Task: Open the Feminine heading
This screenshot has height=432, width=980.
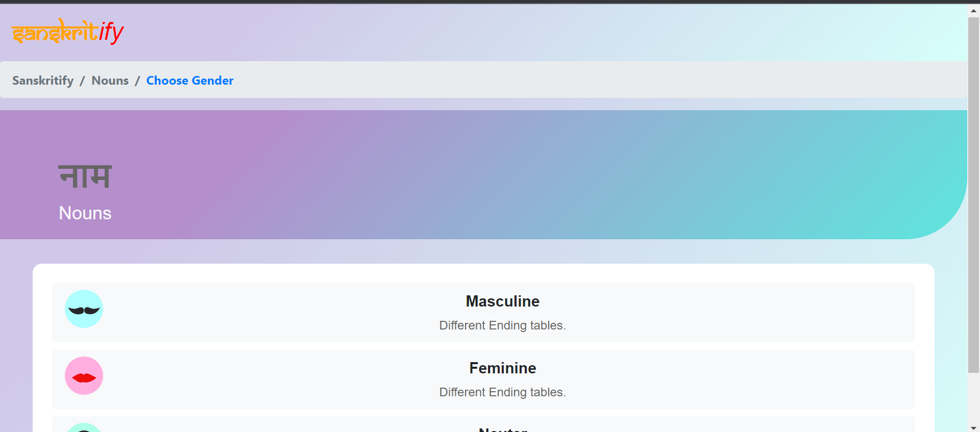Action: [x=502, y=368]
